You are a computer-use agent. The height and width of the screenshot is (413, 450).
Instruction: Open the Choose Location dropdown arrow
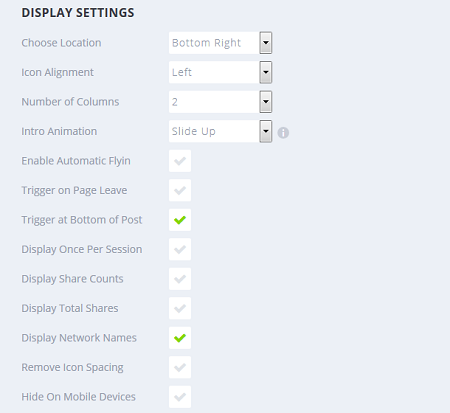point(266,43)
